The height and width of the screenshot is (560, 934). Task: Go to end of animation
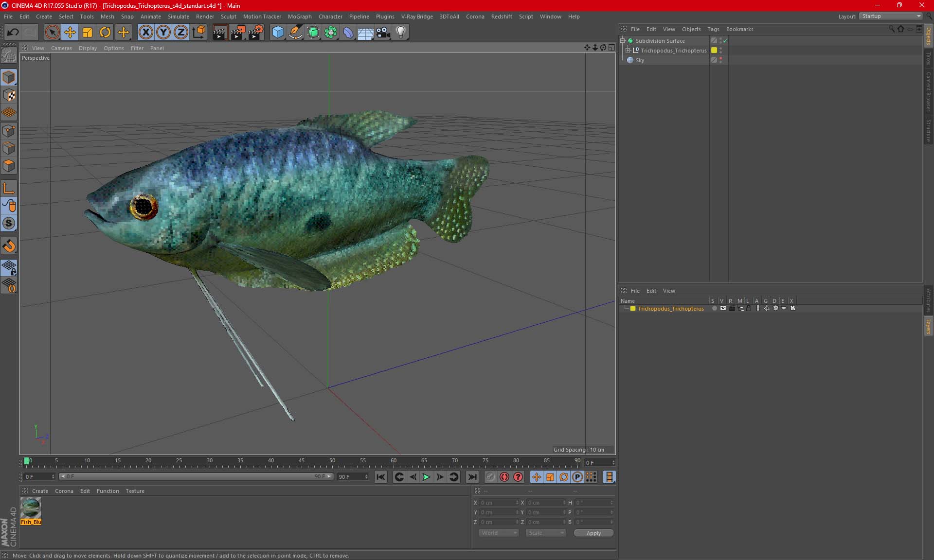472,477
